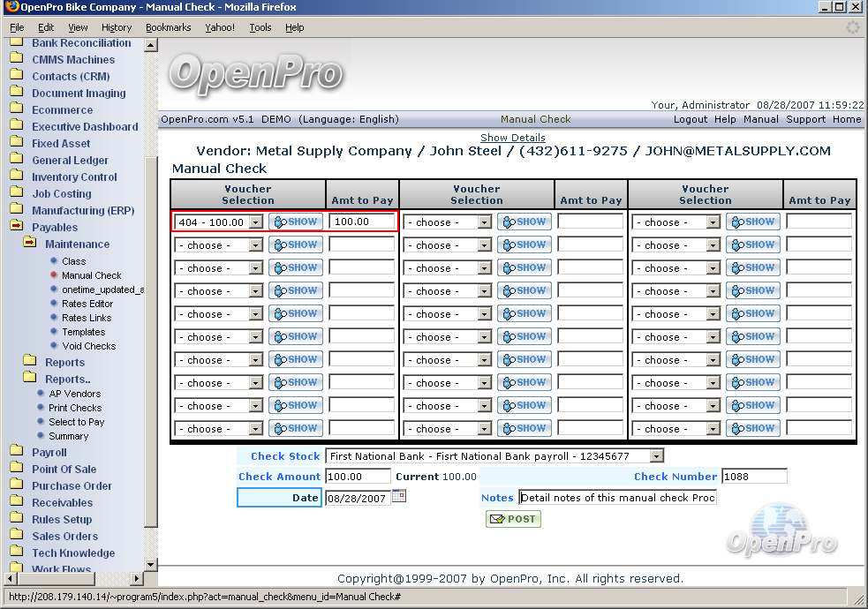Click the Firefox icon in title bar
Screen dimensions: 868x609
pos(11,7)
